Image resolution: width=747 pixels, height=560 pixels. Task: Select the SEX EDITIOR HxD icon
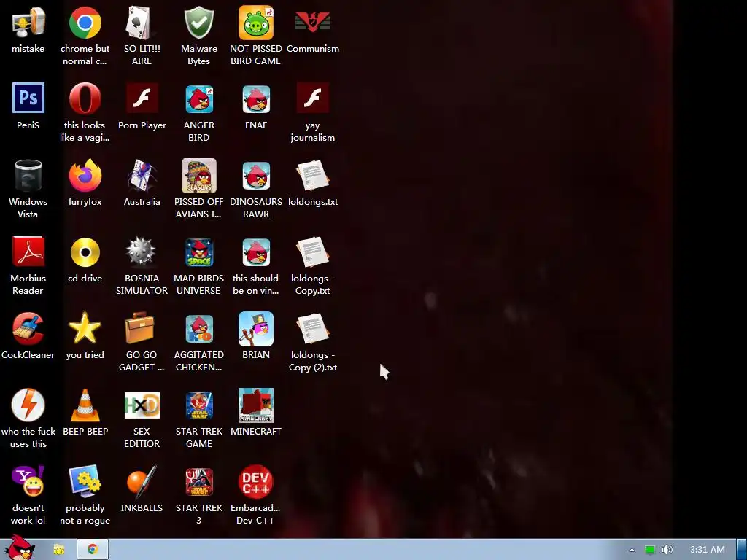point(142,405)
